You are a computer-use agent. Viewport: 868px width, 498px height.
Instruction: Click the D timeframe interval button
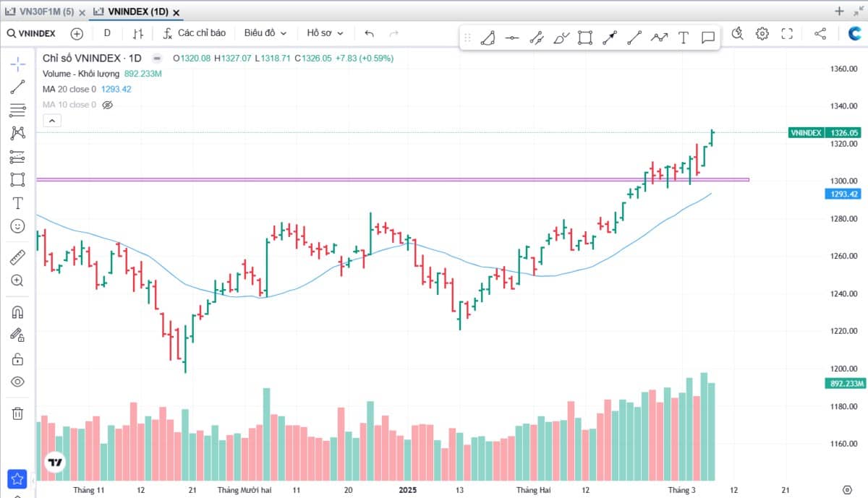coord(107,33)
